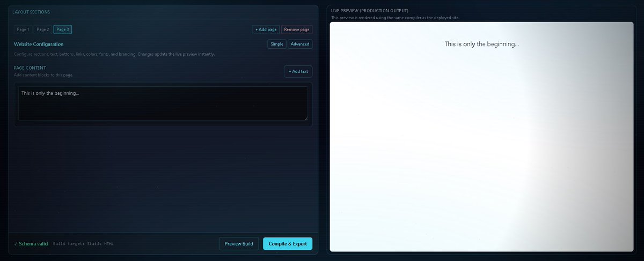Click the Preview Build button
The image size is (644, 261).
(x=239, y=244)
